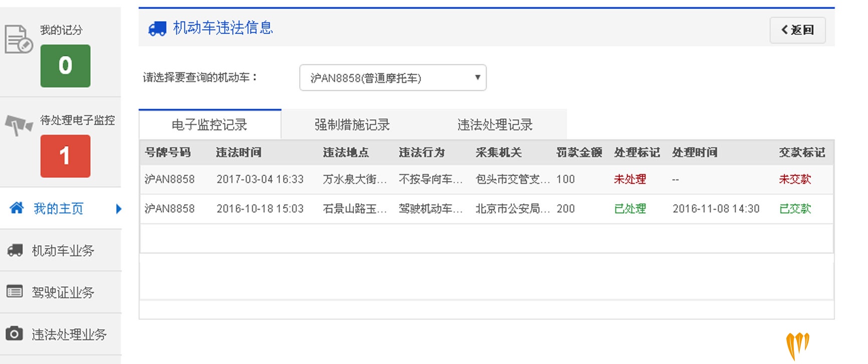Click the 号牌号码 column header
868x364 pixels.
[168, 152]
